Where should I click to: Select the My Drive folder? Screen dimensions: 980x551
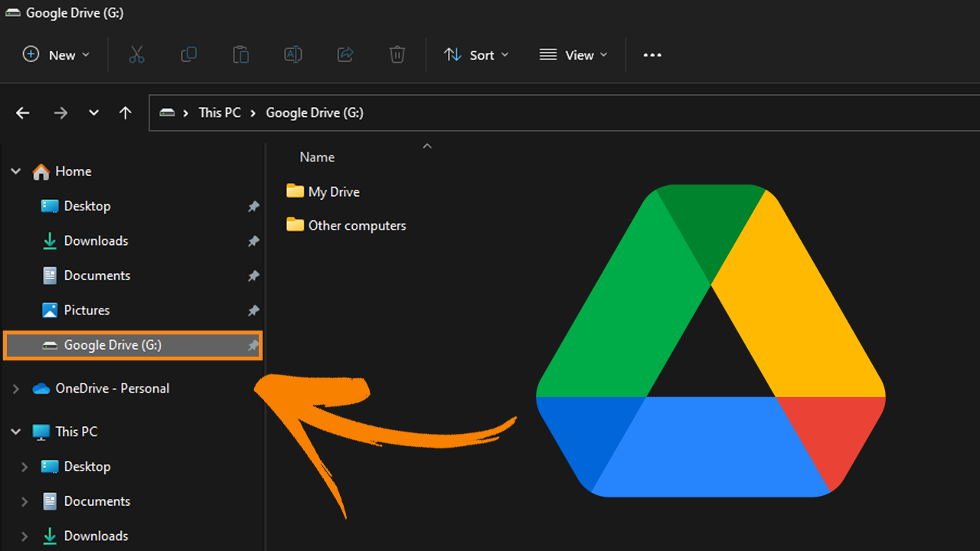[x=334, y=191]
